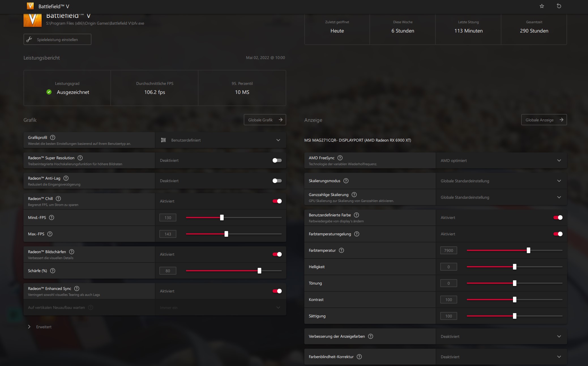This screenshot has height=366, width=588.
Task: Click help icon beside Grafikprofil
Action: tap(53, 137)
